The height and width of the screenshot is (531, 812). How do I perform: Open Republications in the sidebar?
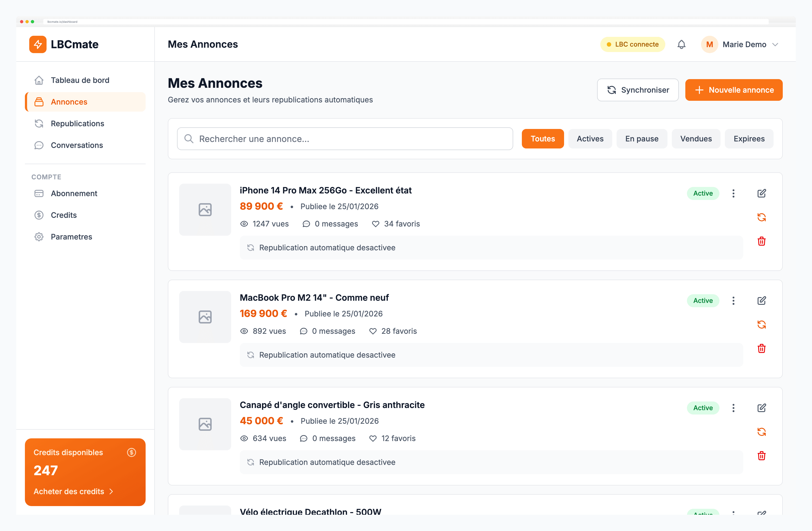(77, 124)
